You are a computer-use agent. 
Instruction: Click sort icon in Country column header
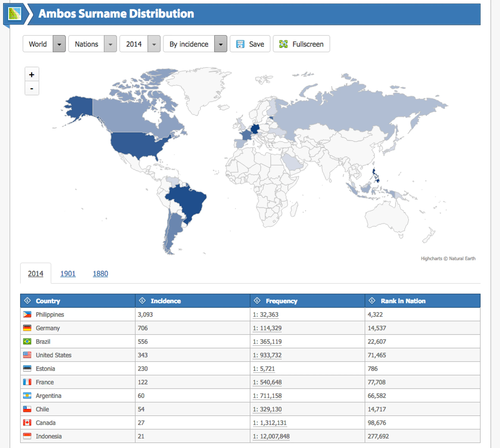[x=27, y=300]
